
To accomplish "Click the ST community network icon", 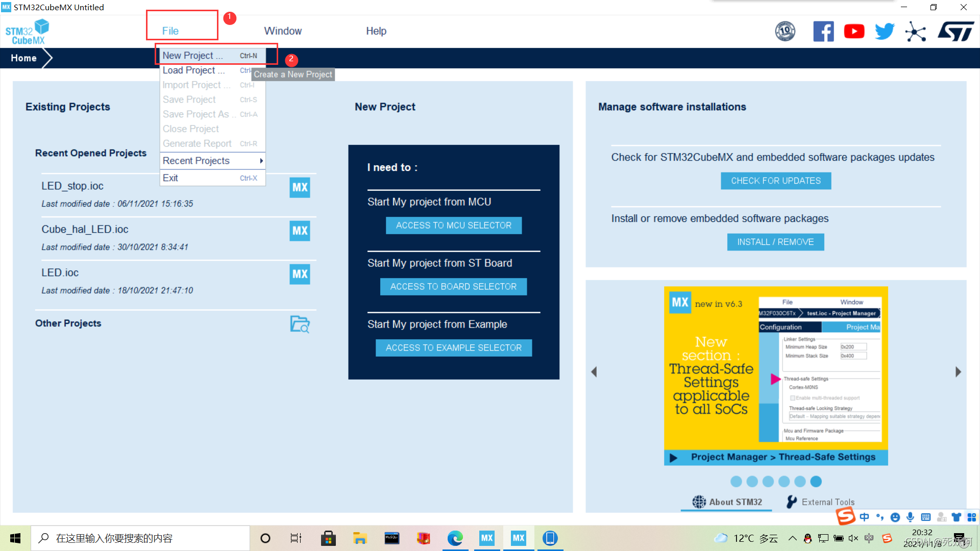I will pyautogui.click(x=915, y=32).
